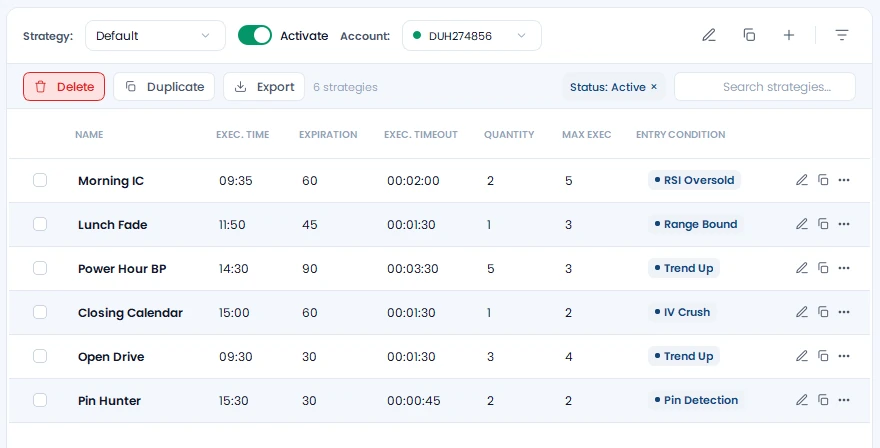The image size is (880, 448).
Task: Click the top toolbar copy icon
Action: coord(749,35)
